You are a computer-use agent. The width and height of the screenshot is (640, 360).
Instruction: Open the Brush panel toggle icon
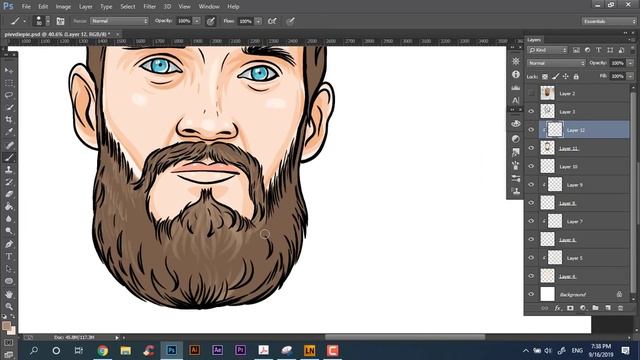[x=60, y=21]
